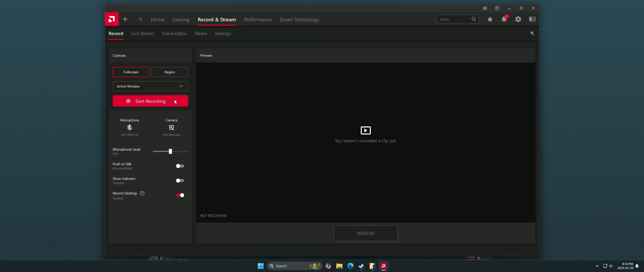The width and height of the screenshot is (644, 272).
Task: Click the pin icon in sub-tab bar
Action: click(x=532, y=33)
